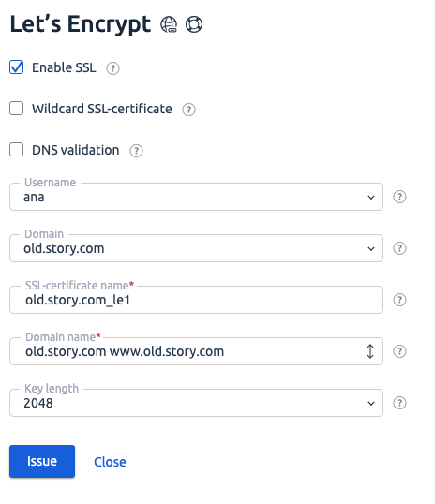Open the Key length dropdown 2048
This screenshot has width=435, height=504.
pos(196,403)
